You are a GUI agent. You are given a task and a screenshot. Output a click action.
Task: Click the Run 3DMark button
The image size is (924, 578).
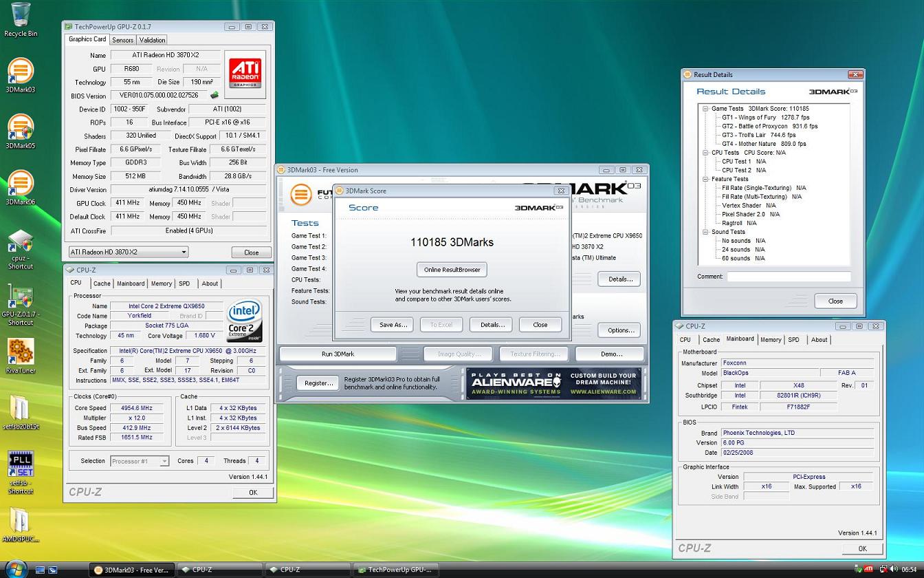click(x=338, y=354)
